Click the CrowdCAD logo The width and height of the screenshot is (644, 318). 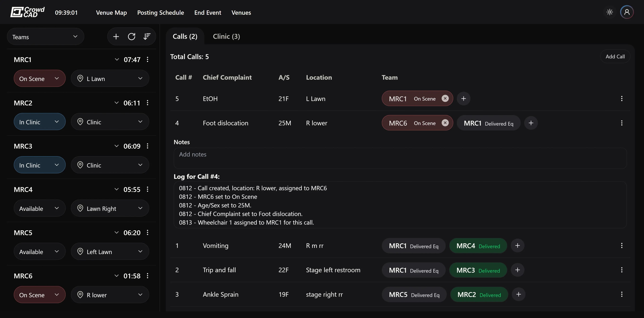click(27, 12)
